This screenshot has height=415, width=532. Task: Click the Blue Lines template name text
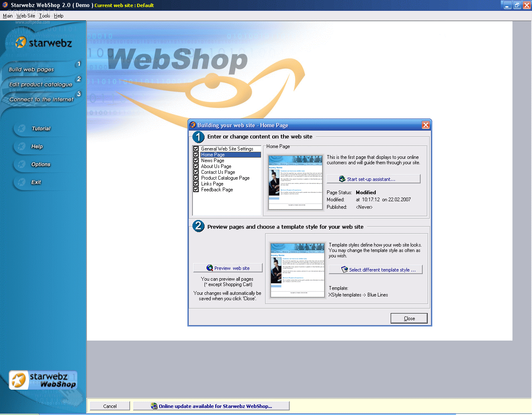377,295
